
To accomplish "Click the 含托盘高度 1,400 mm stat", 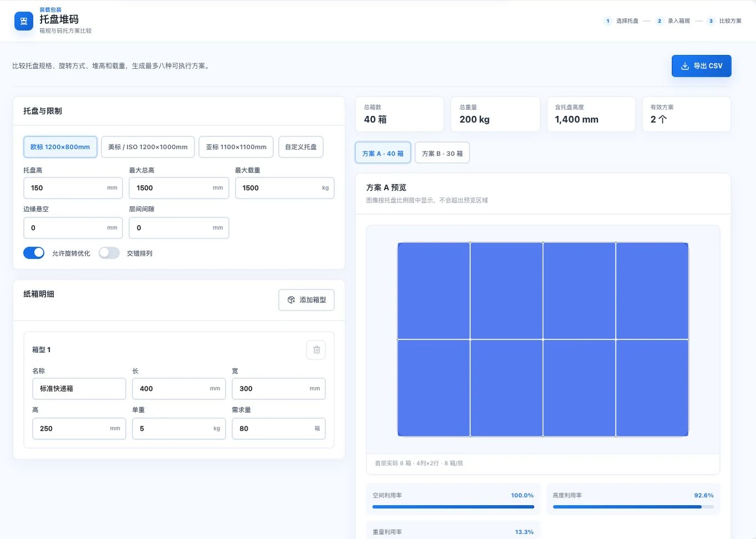I will coord(591,114).
